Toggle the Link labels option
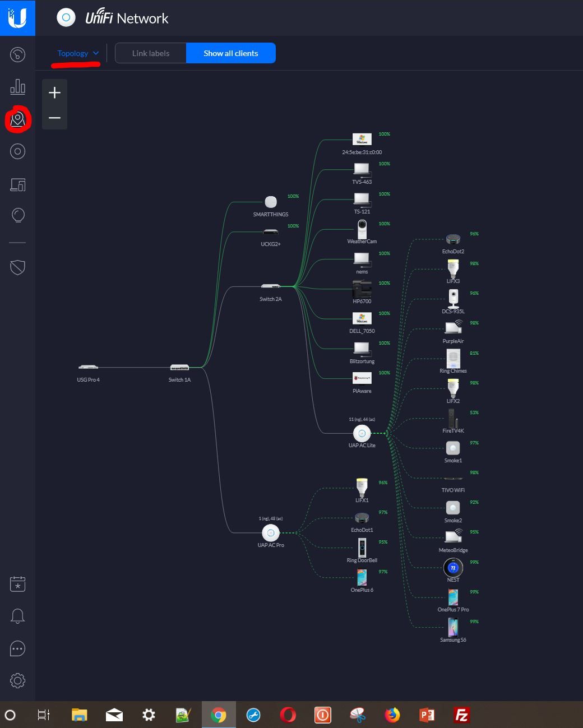The image size is (583, 728). (x=151, y=53)
